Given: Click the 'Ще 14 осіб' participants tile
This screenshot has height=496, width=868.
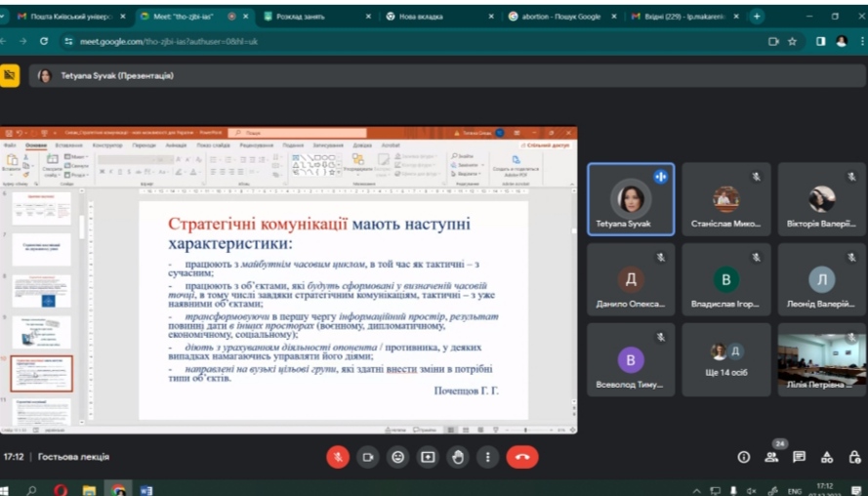Looking at the screenshot, I should 726,359.
